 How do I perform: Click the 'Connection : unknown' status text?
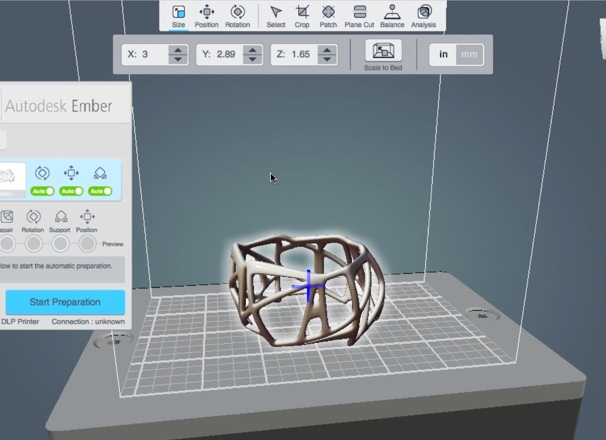click(x=88, y=322)
